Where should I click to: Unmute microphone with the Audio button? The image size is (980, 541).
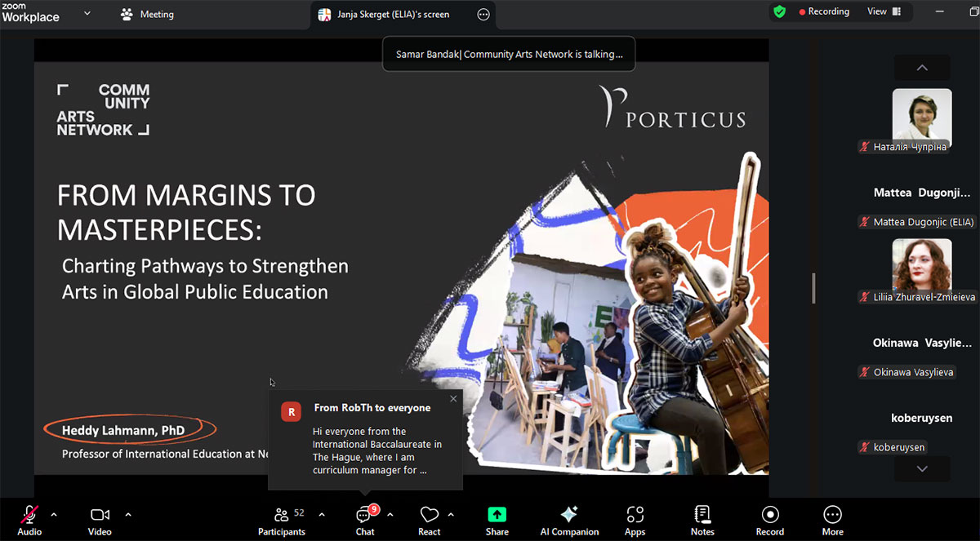pos(29,520)
